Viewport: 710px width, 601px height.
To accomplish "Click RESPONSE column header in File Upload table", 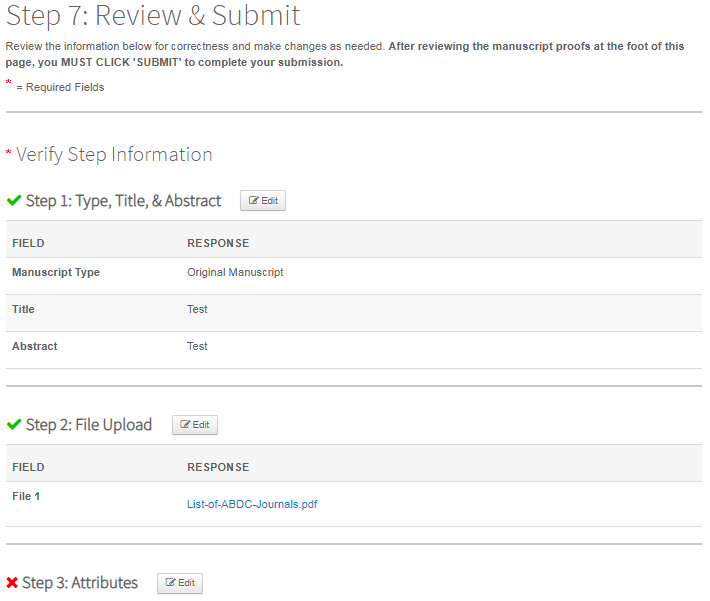I will click(x=218, y=467).
